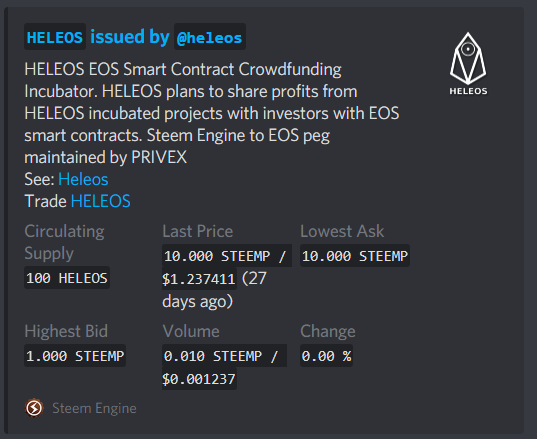The width and height of the screenshot is (537, 439).
Task: Click the $1.237411 price value
Action: click(x=199, y=279)
